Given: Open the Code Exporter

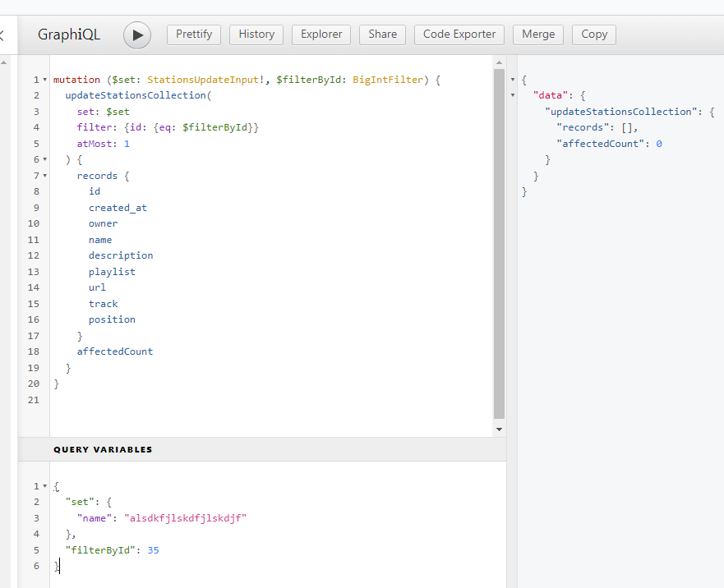Looking at the screenshot, I should (x=459, y=34).
